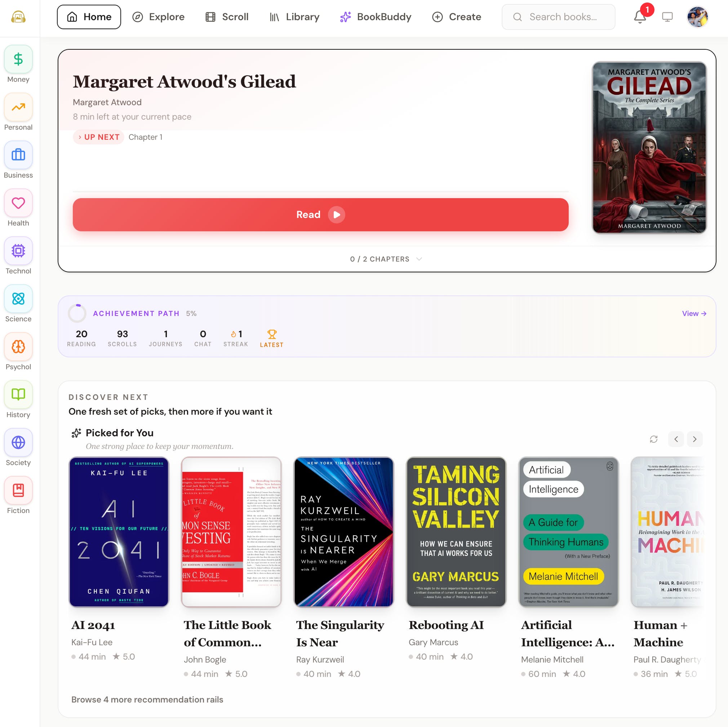The image size is (728, 727).
Task: Switch to the Explore tab
Action: point(158,17)
